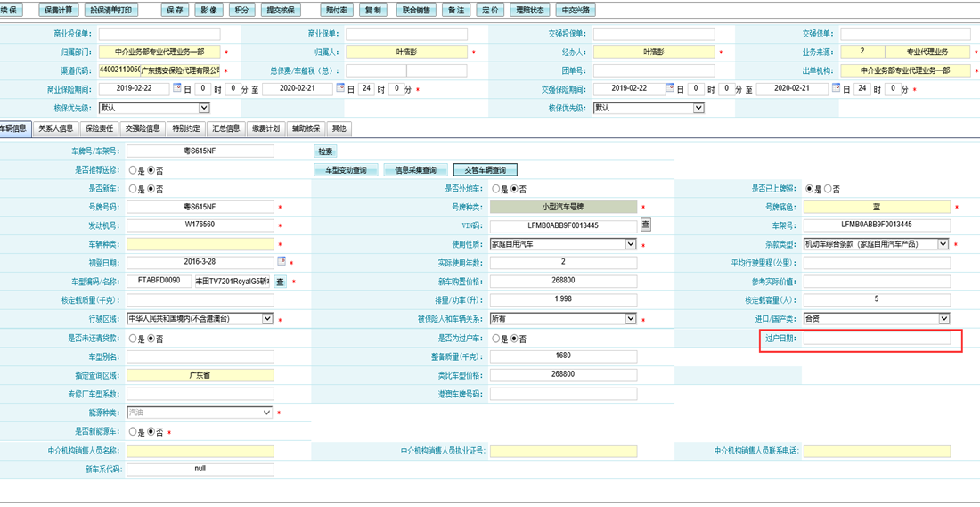Switch to the 保险责任 tab
The image size is (980, 507).
pyautogui.click(x=99, y=128)
